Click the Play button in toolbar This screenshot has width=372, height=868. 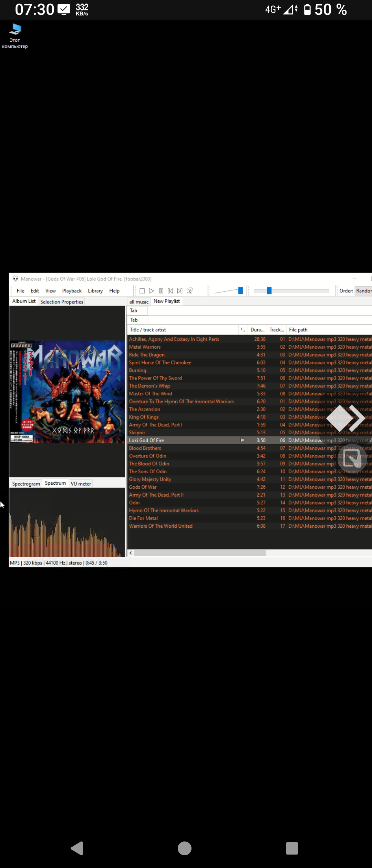tap(151, 291)
